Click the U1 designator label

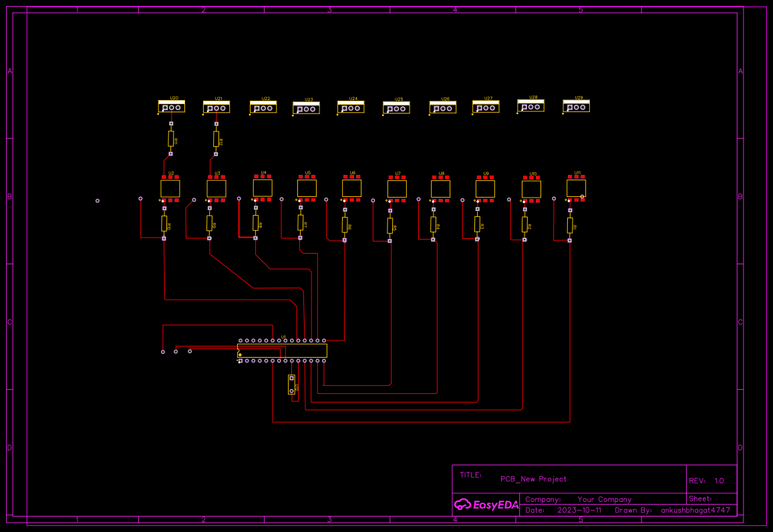(x=283, y=338)
